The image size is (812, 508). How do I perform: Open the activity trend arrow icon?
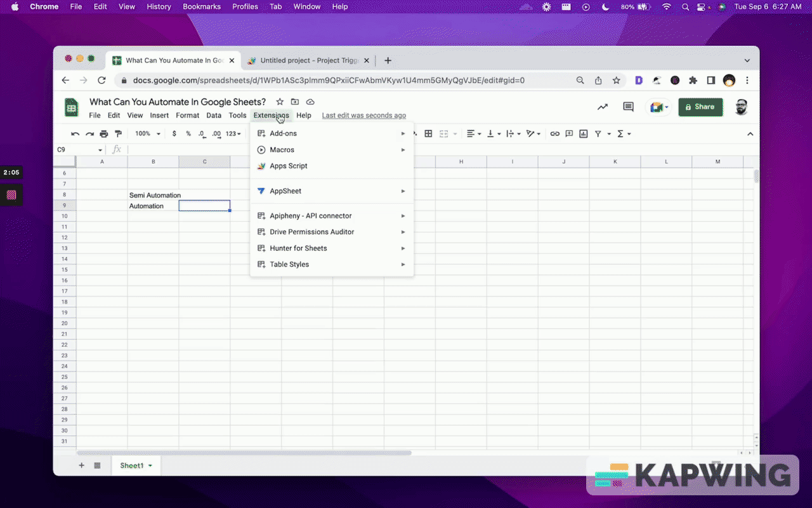click(603, 107)
